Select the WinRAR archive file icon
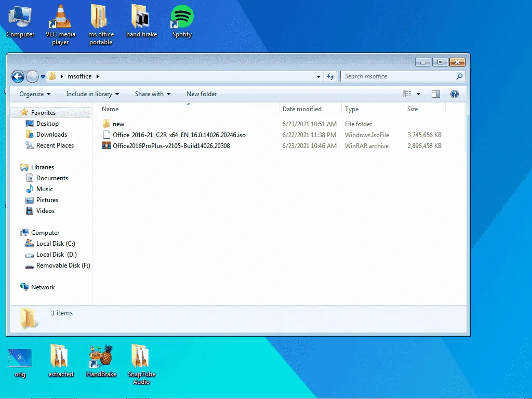Screen dimensions: 532x399 click(107, 145)
